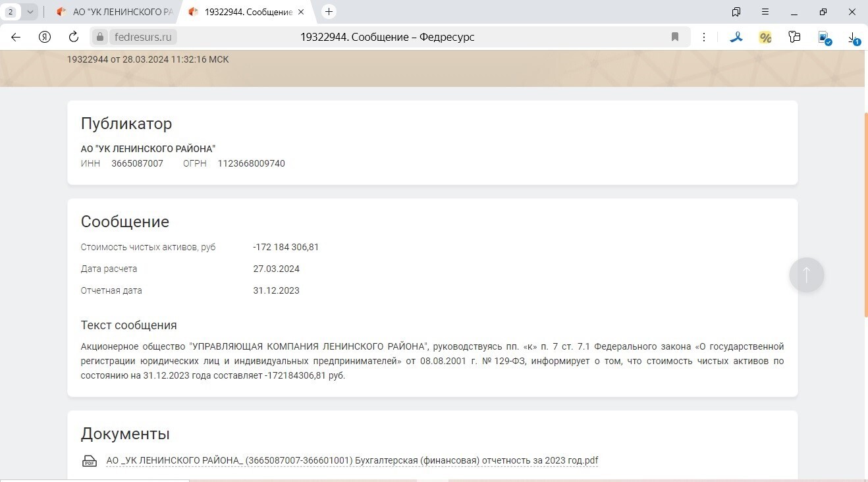Screen dimensions: 868x482
Task: Go back using the browser back arrow
Action: tap(16, 37)
